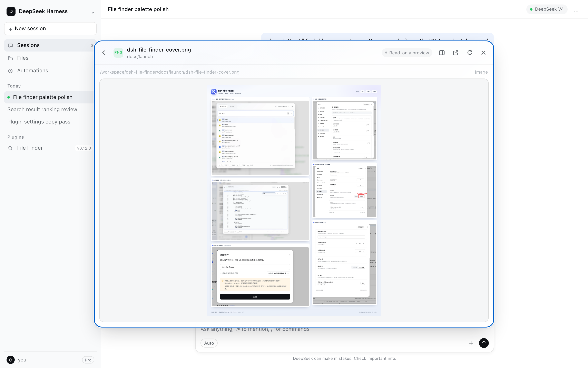Screen dimensions: 588x368
Task: Go back using the preview back arrow
Action: [x=104, y=53]
